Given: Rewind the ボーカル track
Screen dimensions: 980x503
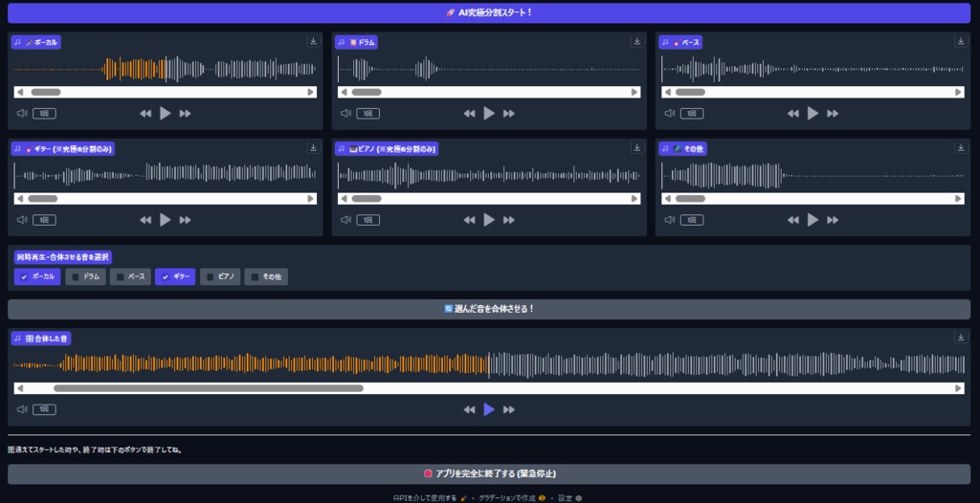Looking at the screenshot, I should (x=145, y=114).
